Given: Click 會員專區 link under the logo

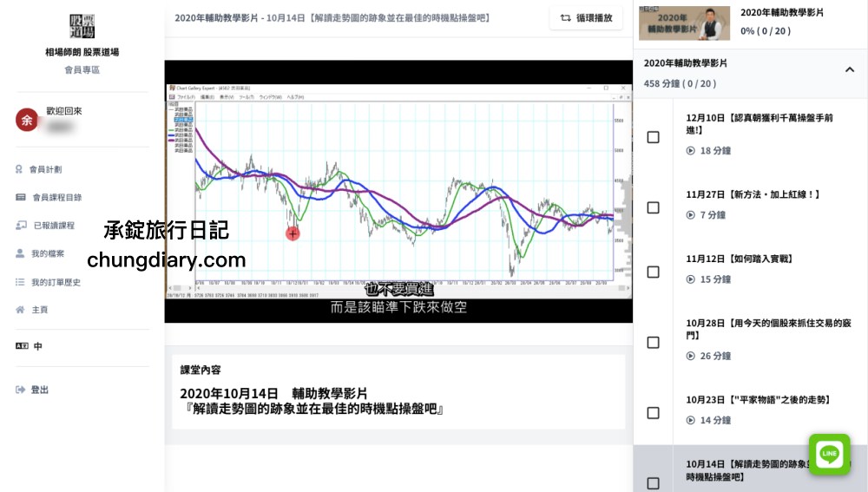Looking at the screenshot, I should pyautogui.click(x=82, y=69).
